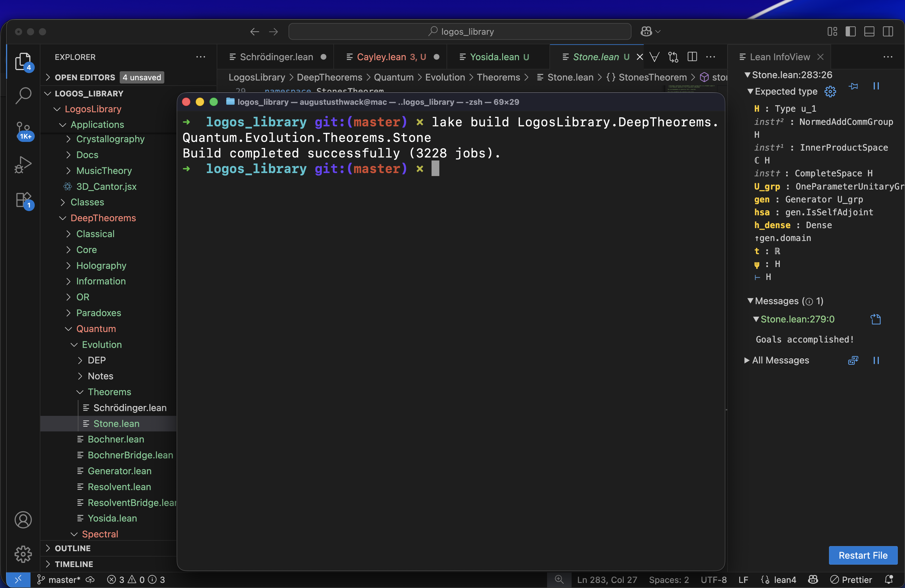Open the Extensions view
This screenshot has width=905, height=588.
click(x=23, y=199)
